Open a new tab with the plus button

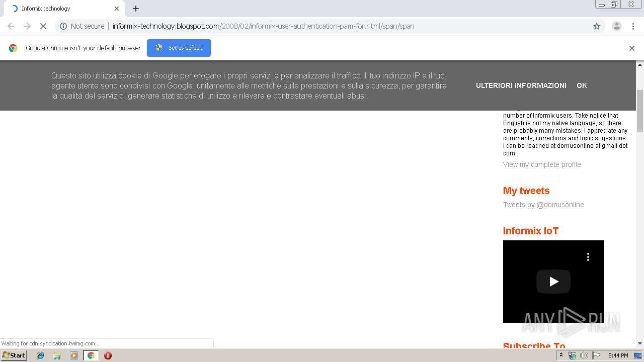tap(136, 9)
